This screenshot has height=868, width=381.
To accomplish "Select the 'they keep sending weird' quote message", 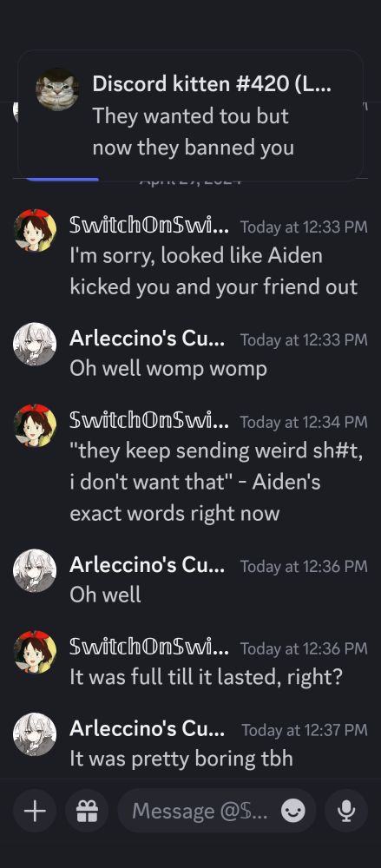I will [217, 482].
